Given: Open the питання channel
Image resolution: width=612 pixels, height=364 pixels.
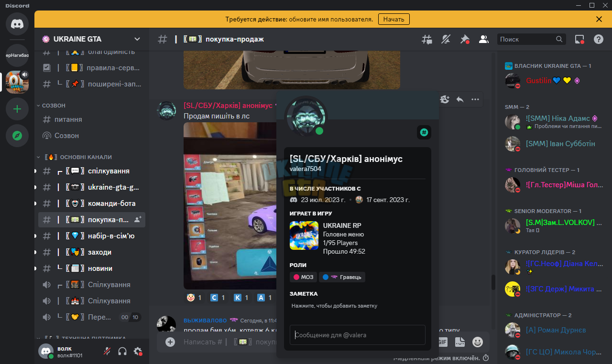Looking at the screenshot, I should [92, 119].
